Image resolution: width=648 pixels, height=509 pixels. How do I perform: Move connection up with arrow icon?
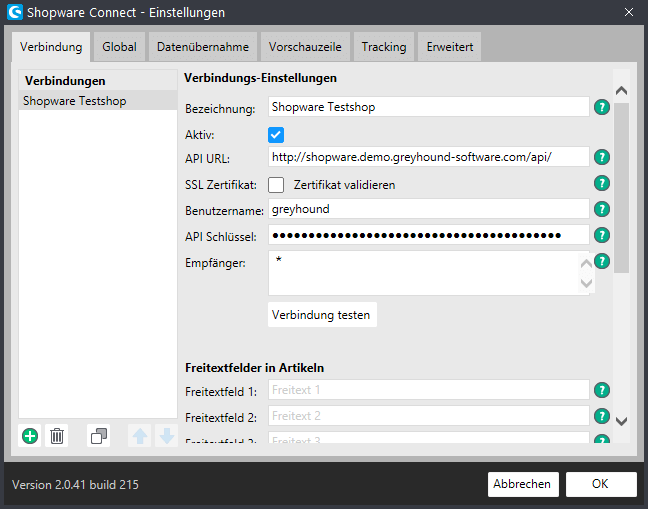coord(140,436)
